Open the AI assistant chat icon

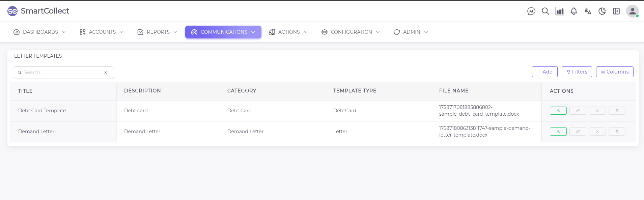pos(531,11)
